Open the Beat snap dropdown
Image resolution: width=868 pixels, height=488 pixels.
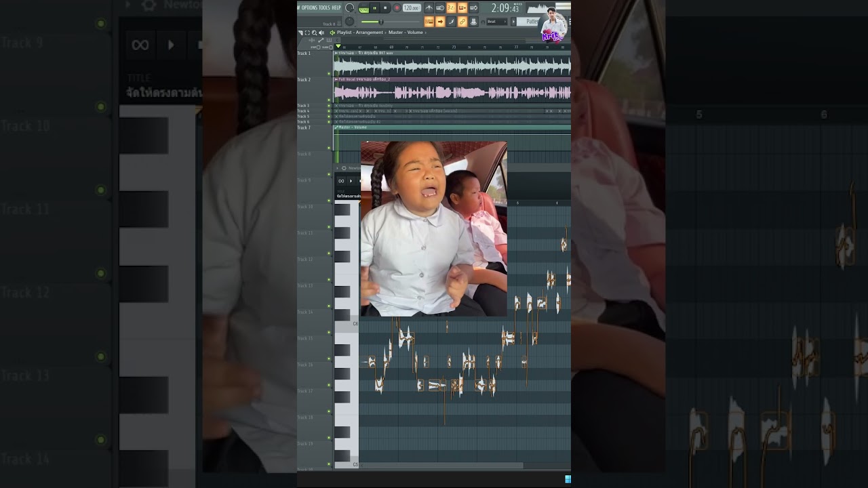click(x=496, y=22)
